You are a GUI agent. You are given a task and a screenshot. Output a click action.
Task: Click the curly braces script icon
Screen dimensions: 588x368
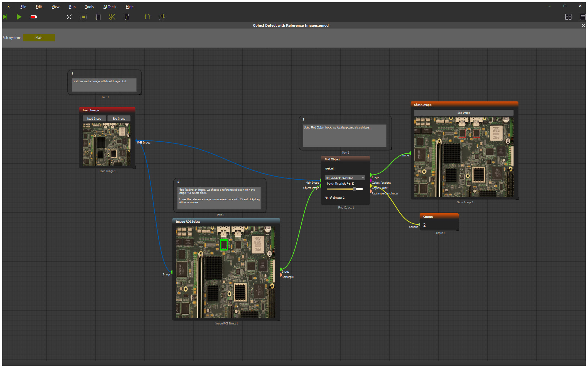[147, 17]
